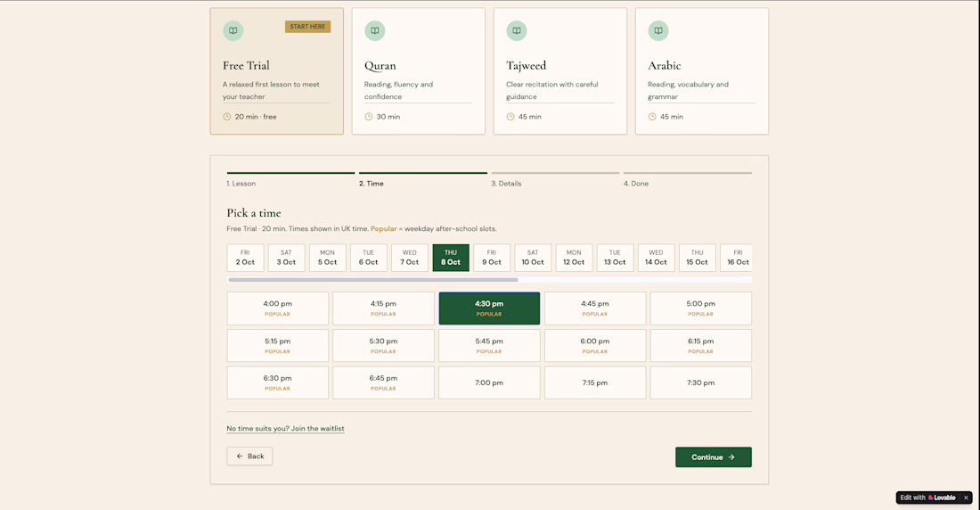The width and height of the screenshot is (980, 510).
Task: Click the orange Popular legend word
Action: pos(384,229)
